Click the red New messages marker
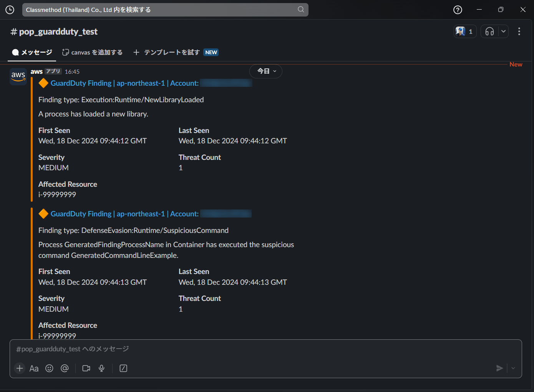Image resolution: width=534 pixels, height=392 pixels. point(516,64)
